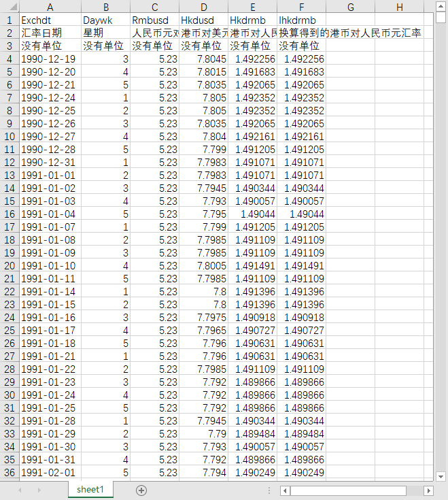Click the 汇率日期 cell

(50, 33)
